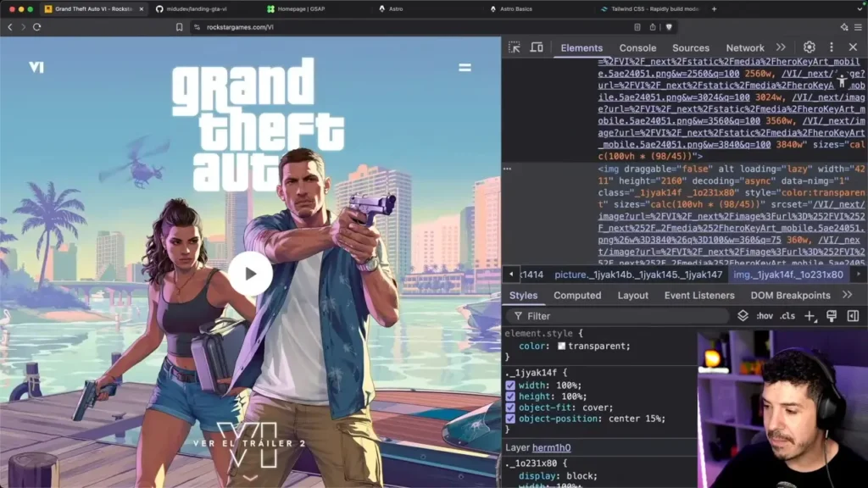Activate the DevTools element inspector picker
The width and height of the screenshot is (868, 488).
tap(515, 47)
